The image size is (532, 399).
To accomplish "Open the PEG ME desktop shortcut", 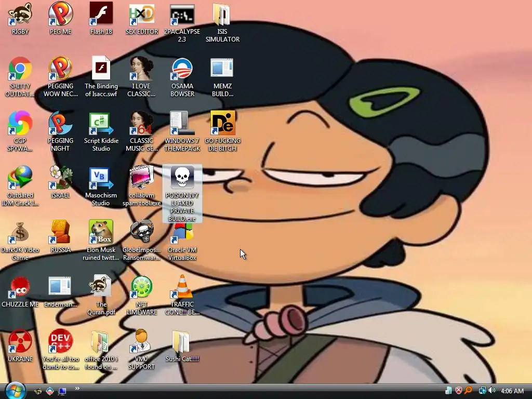I will [60, 14].
